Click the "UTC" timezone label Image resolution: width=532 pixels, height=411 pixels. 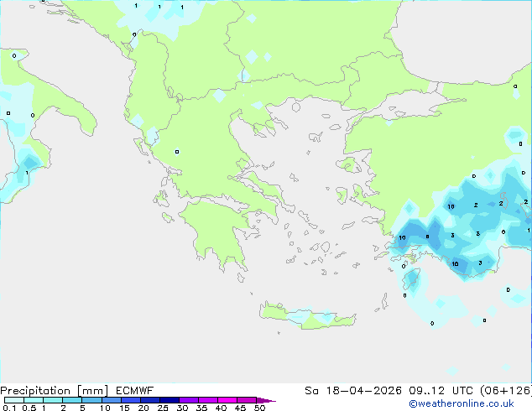point(462,391)
